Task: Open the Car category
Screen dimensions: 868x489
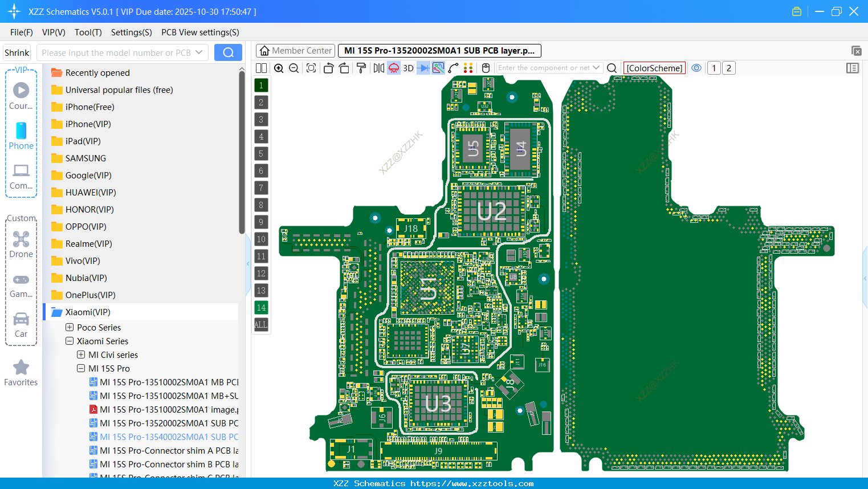Action: 21,324
